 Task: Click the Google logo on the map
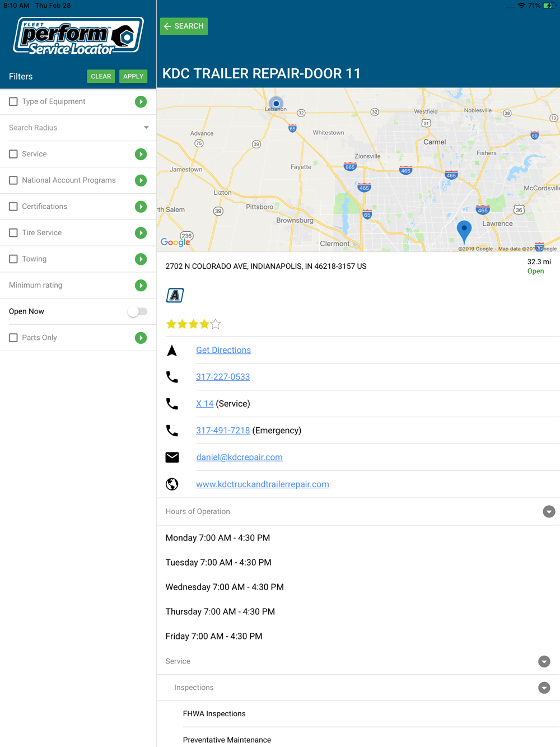(175, 242)
